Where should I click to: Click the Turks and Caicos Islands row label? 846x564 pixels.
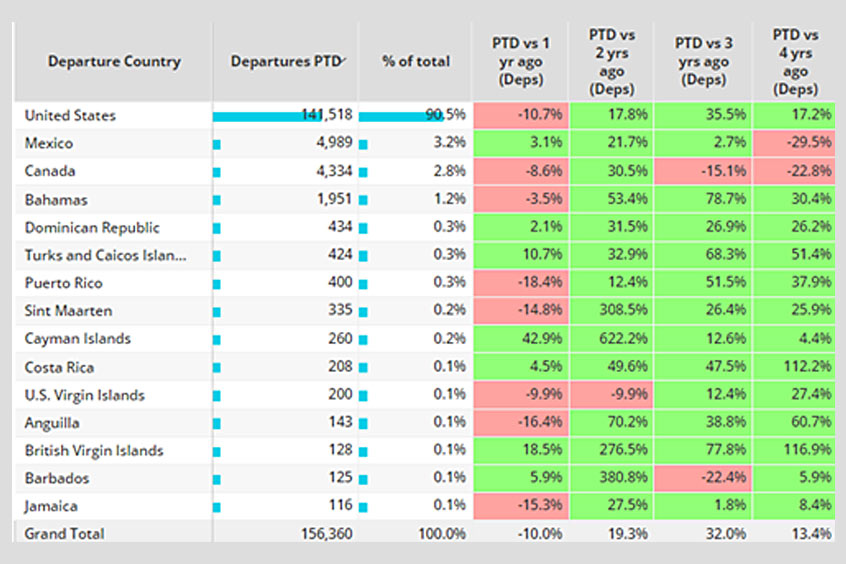click(105, 255)
